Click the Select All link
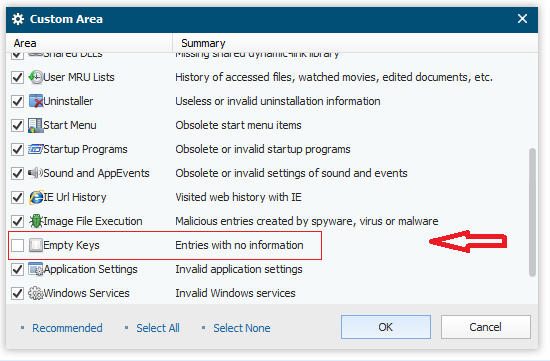Viewport: 550px width, 361px height. click(x=158, y=328)
